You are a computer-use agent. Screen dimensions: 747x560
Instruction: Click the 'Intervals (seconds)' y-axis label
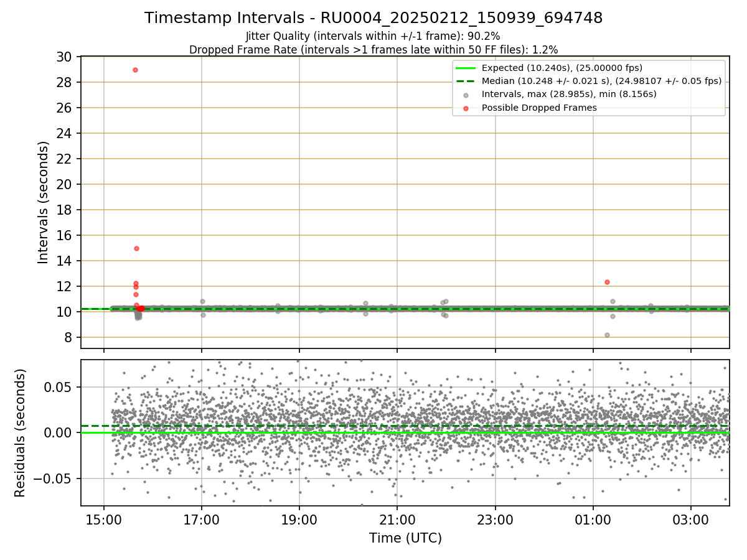pos(44,202)
